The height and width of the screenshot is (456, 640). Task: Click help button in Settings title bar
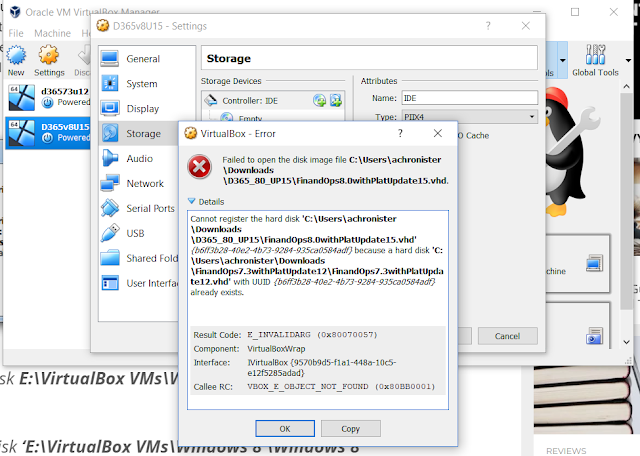pyautogui.click(x=488, y=26)
